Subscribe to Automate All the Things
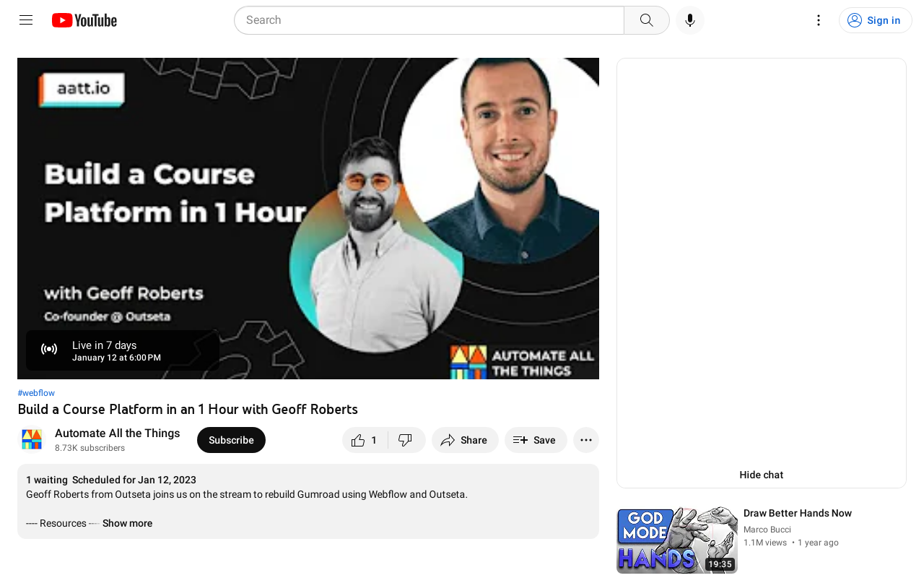The width and height of the screenshot is (924, 578). pyautogui.click(x=231, y=439)
